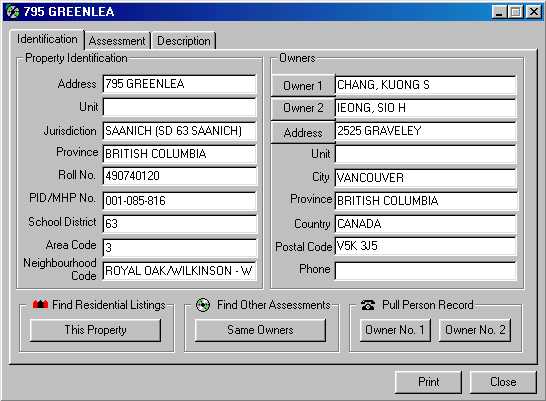The width and height of the screenshot is (546, 401).
Task: Click the app icon in the title bar
Action: [13, 11]
